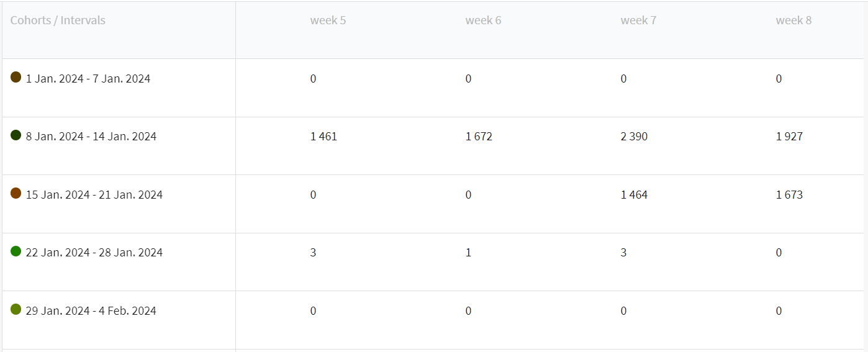Open the 8 Jan. 2024 - 14 Jan. 2024 cohort
The height and width of the screenshot is (352, 868).
91,137
